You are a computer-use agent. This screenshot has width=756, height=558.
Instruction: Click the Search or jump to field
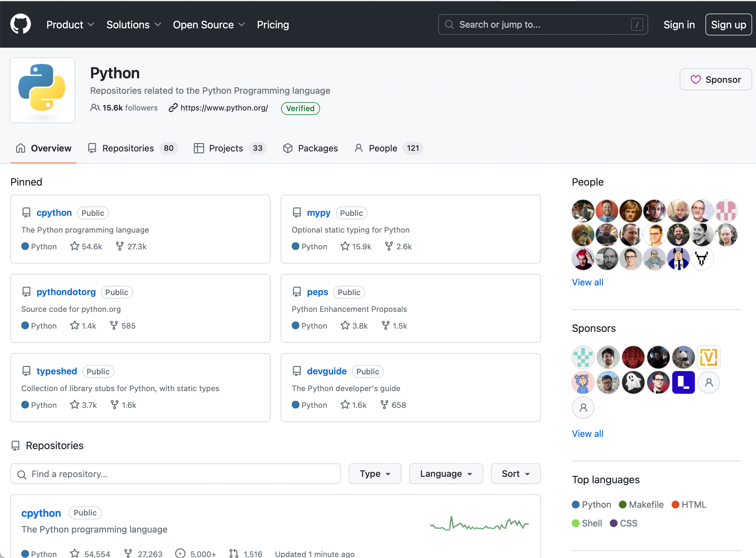[x=543, y=24]
